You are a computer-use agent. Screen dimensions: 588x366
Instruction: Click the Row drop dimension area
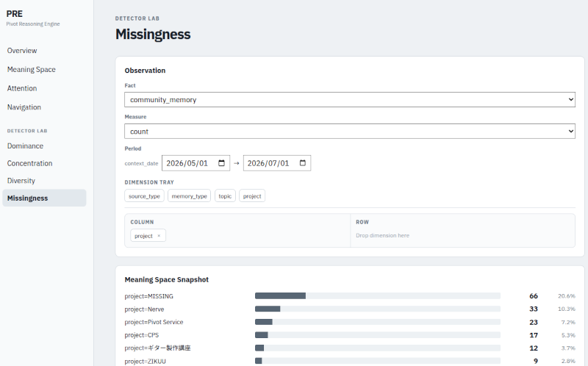(462, 230)
